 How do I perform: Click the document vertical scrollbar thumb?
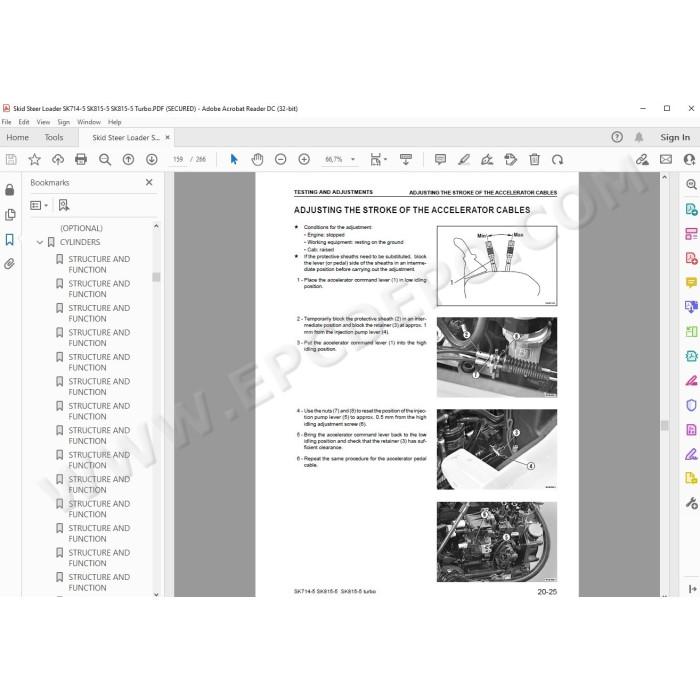coord(665,425)
